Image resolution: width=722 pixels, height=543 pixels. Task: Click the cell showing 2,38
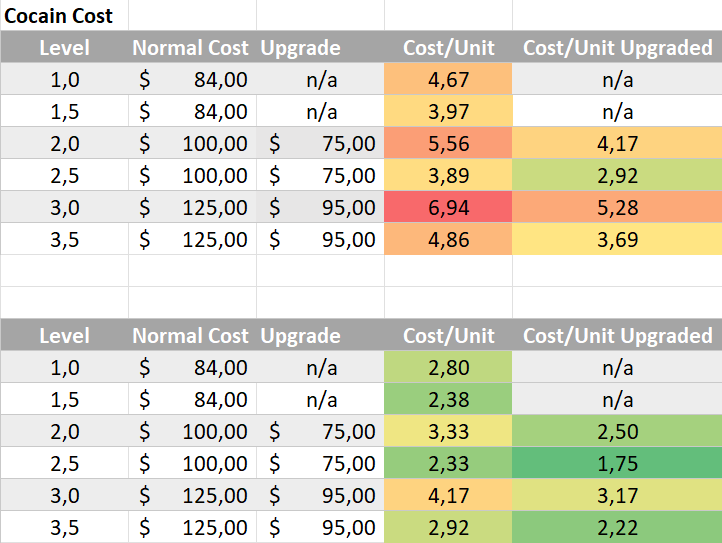click(x=448, y=399)
